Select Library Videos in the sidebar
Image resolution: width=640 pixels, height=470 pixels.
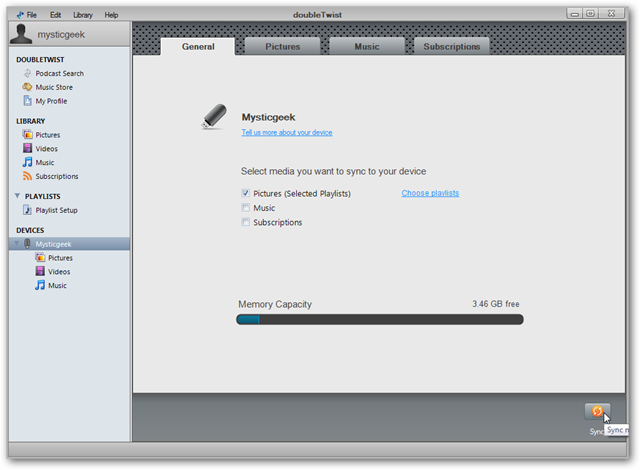coord(40,149)
